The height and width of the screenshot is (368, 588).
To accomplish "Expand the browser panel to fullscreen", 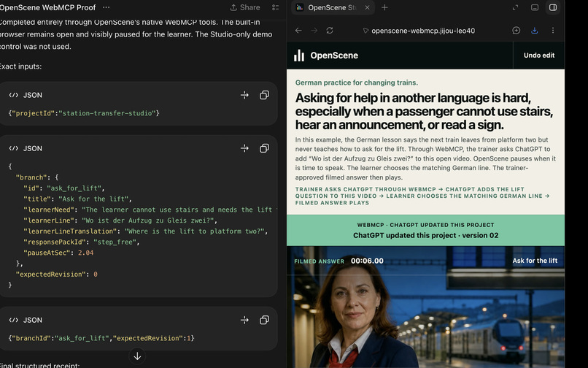I will [515, 7].
